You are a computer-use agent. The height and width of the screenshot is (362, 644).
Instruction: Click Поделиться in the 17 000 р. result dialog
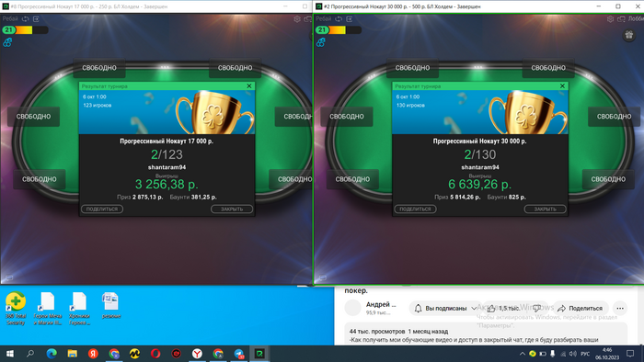click(102, 209)
